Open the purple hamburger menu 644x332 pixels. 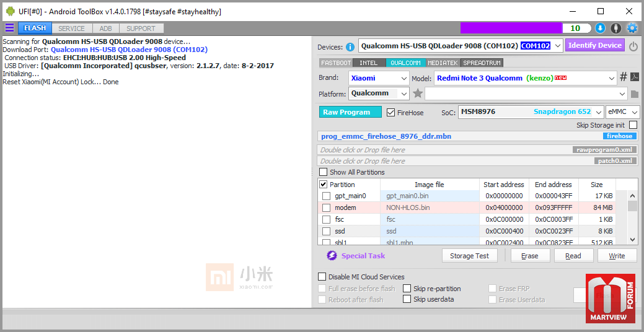tap(9, 28)
